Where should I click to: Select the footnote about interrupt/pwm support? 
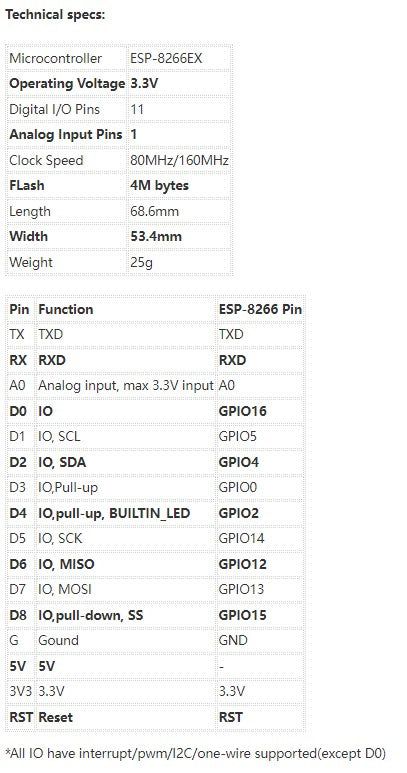pyautogui.click(x=196, y=753)
